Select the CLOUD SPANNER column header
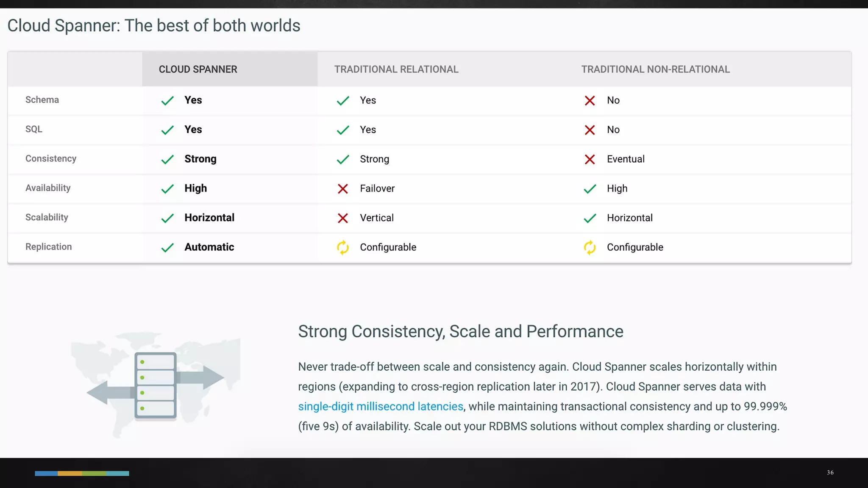 point(198,69)
